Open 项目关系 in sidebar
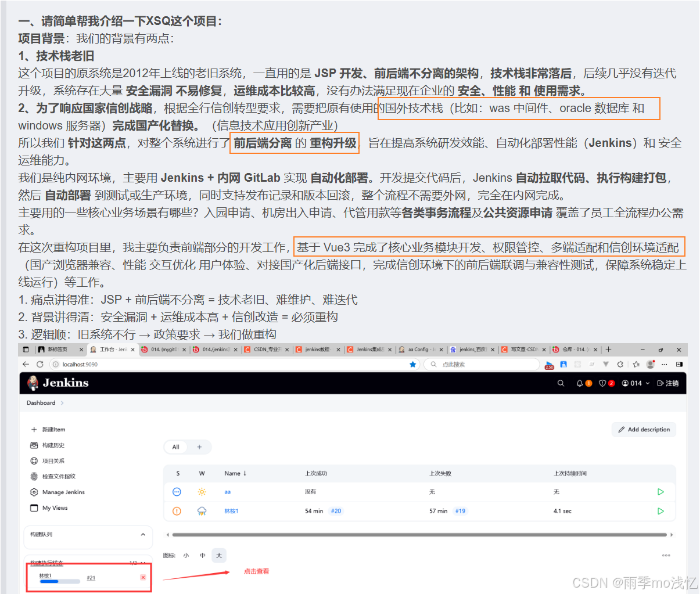700x594 pixels. click(x=47, y=461)
